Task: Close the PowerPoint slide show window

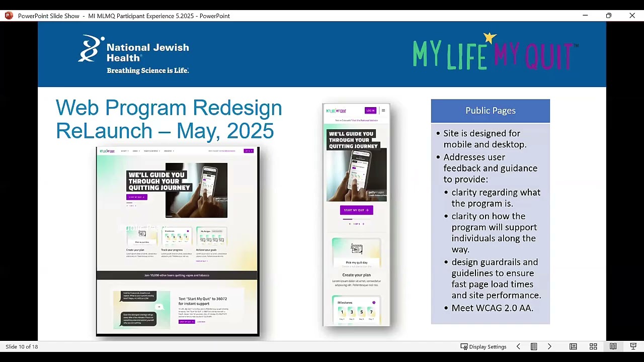Action: click(x=632, y=16)
